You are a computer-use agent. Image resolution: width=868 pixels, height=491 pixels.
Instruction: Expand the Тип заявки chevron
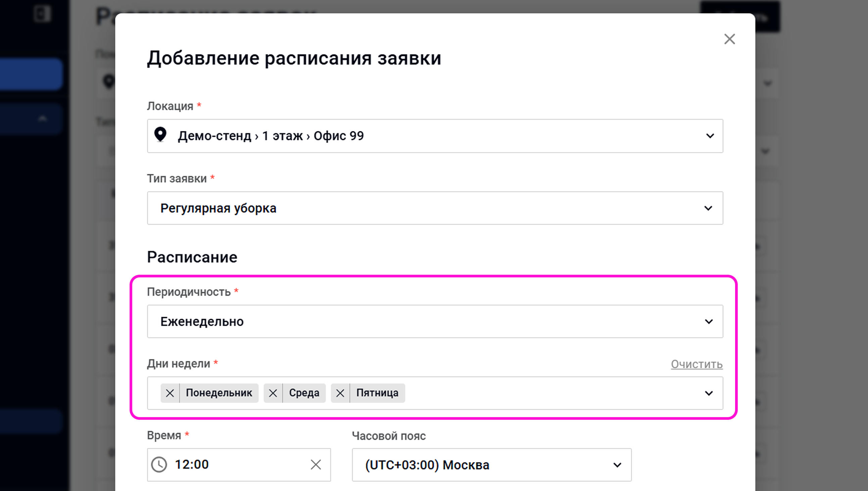[708, 208]
